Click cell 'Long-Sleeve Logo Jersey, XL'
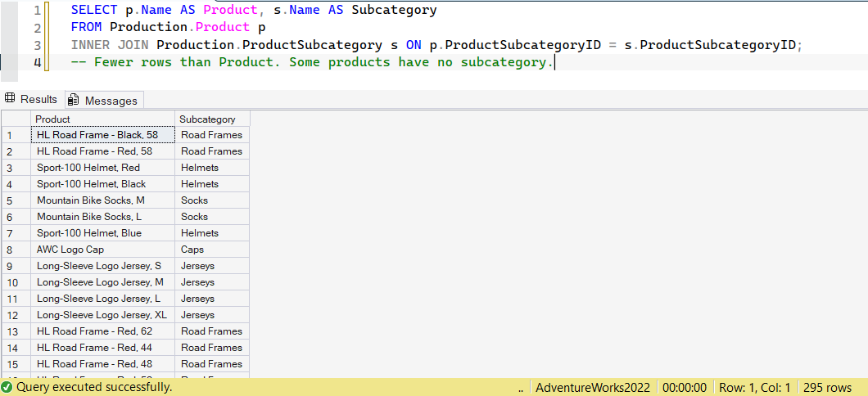Image resolution: width=868 pixels, height=396 pixels. tap(103, 315)
